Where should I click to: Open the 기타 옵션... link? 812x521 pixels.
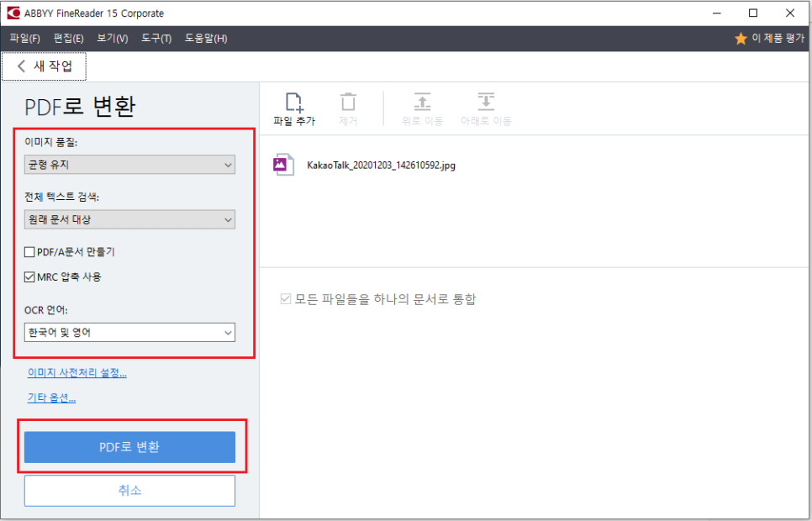tap(52, 397)
